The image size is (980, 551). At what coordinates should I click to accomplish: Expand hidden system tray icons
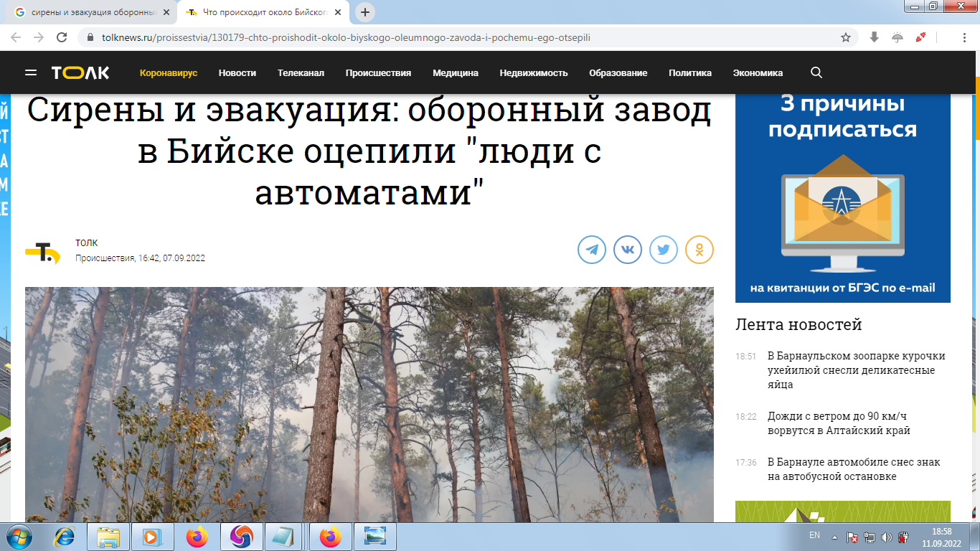point(834,536)
